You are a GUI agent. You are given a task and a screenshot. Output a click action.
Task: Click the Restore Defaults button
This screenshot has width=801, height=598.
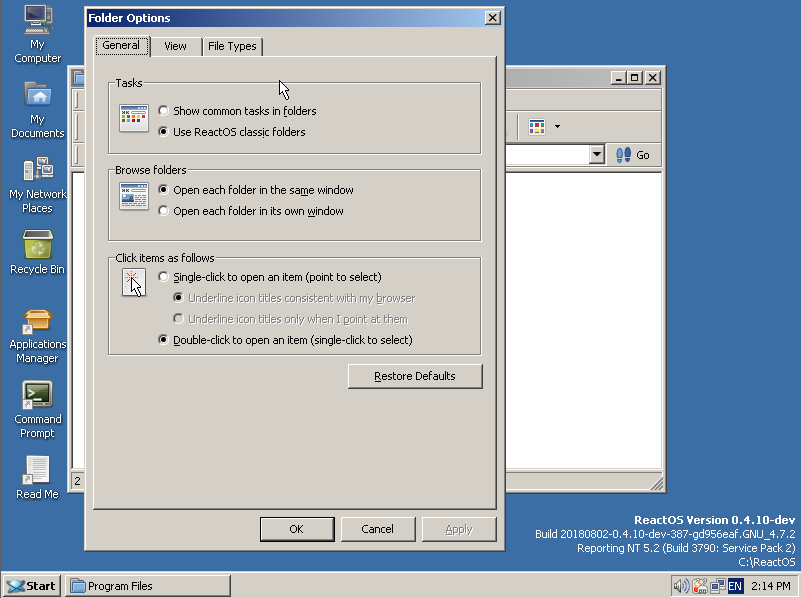point(415,376)
